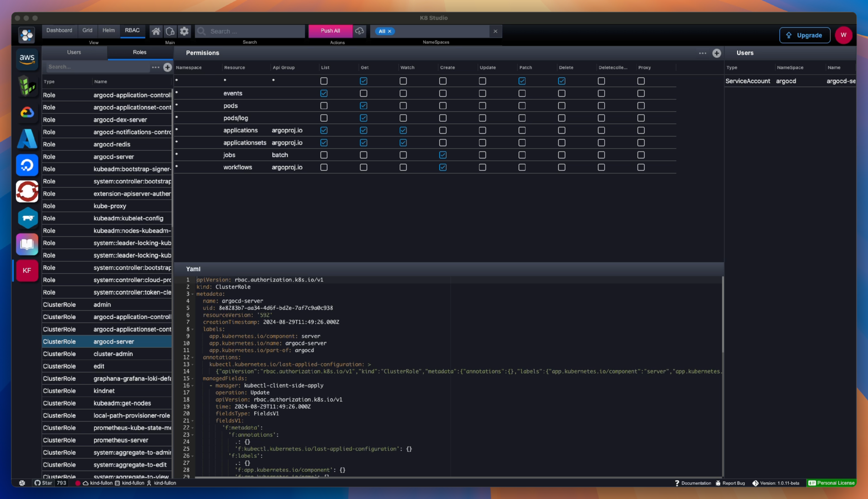Open the Azure sidebar icon

pyautogui.click(x=27, y=139)
